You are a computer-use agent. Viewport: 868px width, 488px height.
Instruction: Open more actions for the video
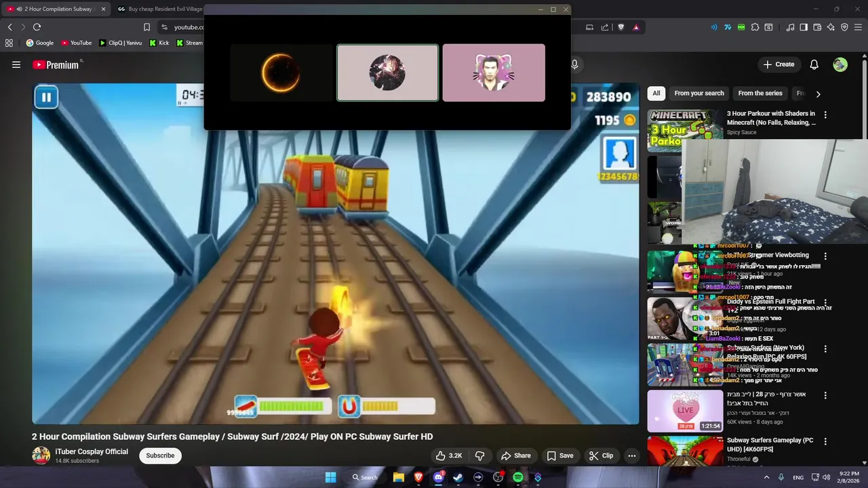click(632, 455)
